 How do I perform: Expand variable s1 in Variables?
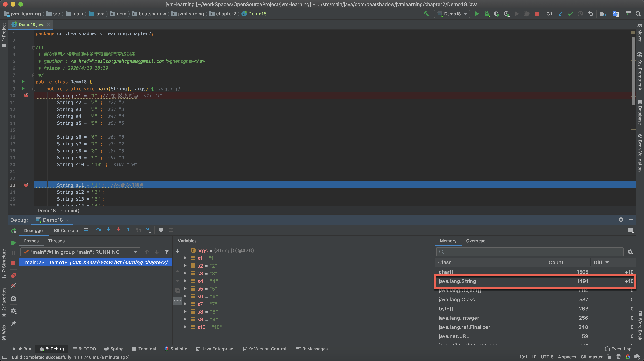tap(185, 258)
